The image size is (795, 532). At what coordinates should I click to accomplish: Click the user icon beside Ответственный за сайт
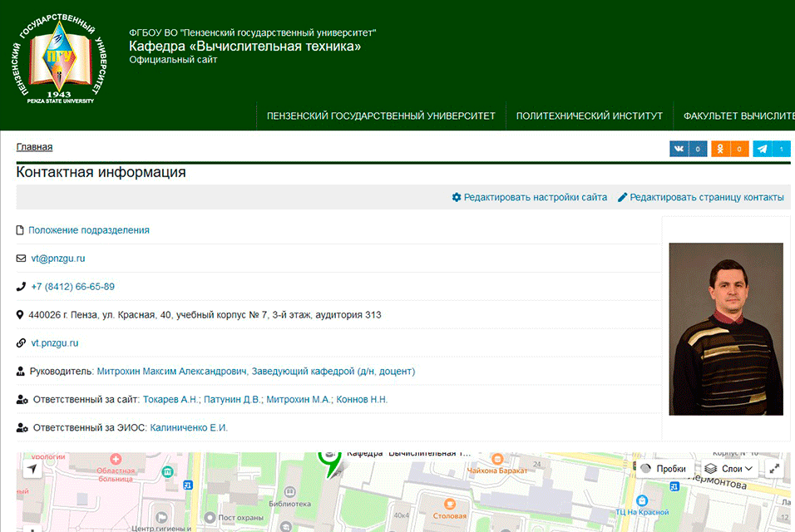click(22, 400)
